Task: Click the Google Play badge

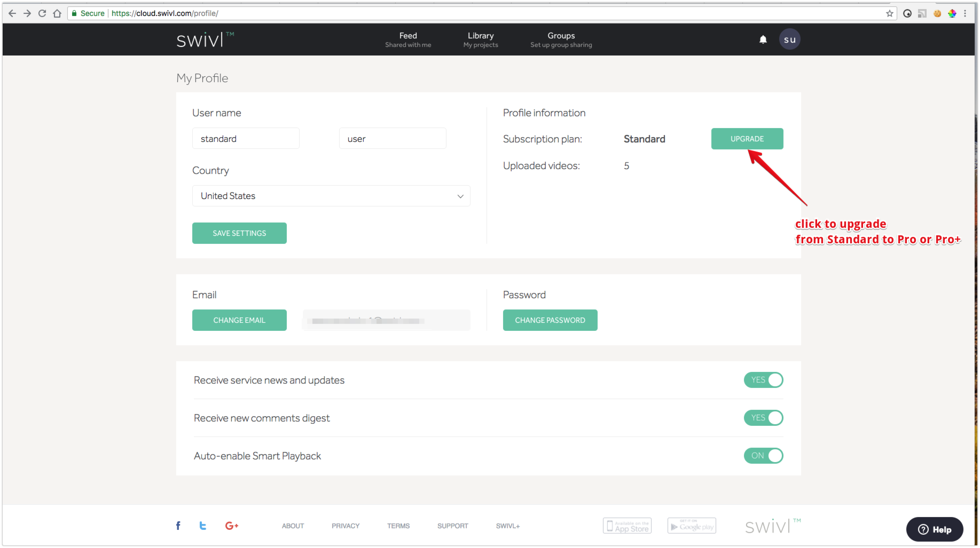Action: [x=692, y=526]
